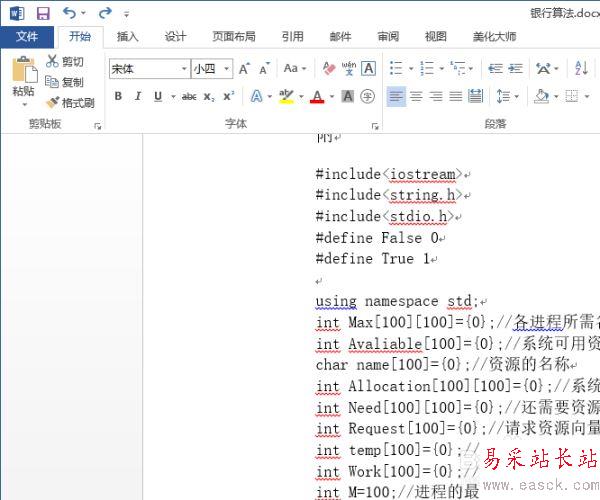Image resolution: width=600 pixels, height=500 pixels.
Task: Click 格式刷 format painter
Action: (70, 103)
